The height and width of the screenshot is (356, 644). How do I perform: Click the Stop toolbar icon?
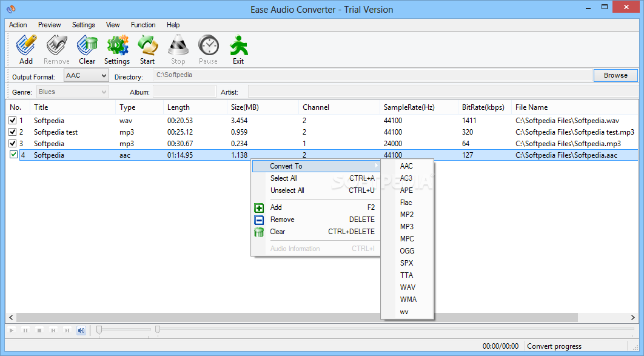point(178,45)
